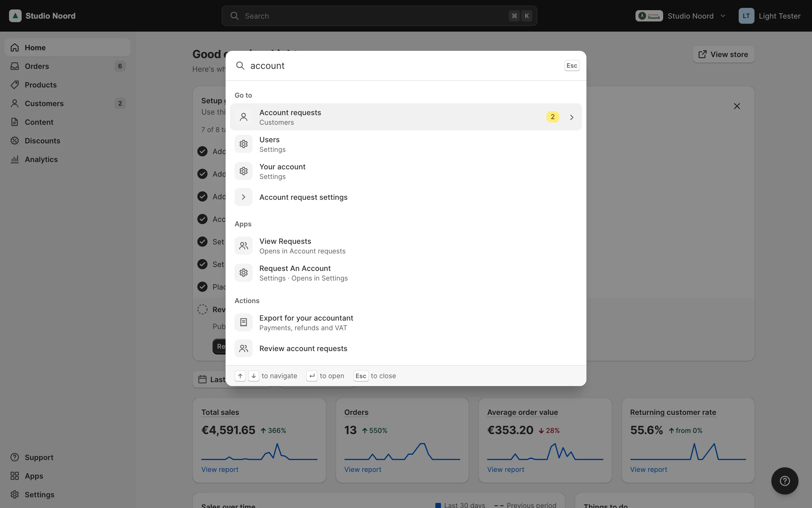Click the top bar Search field
The image size is (812, 508).
pyautogui.click(x=379, y=16)
